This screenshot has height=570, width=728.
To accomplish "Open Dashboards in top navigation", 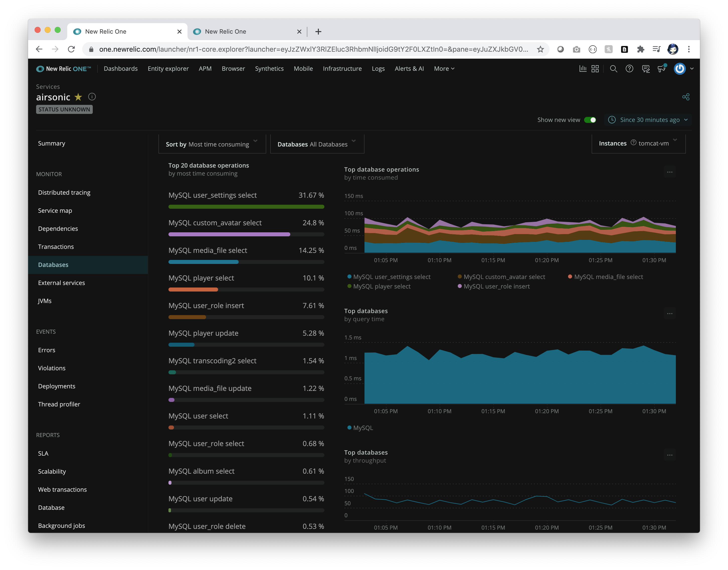I will click(x=121, y=69).
